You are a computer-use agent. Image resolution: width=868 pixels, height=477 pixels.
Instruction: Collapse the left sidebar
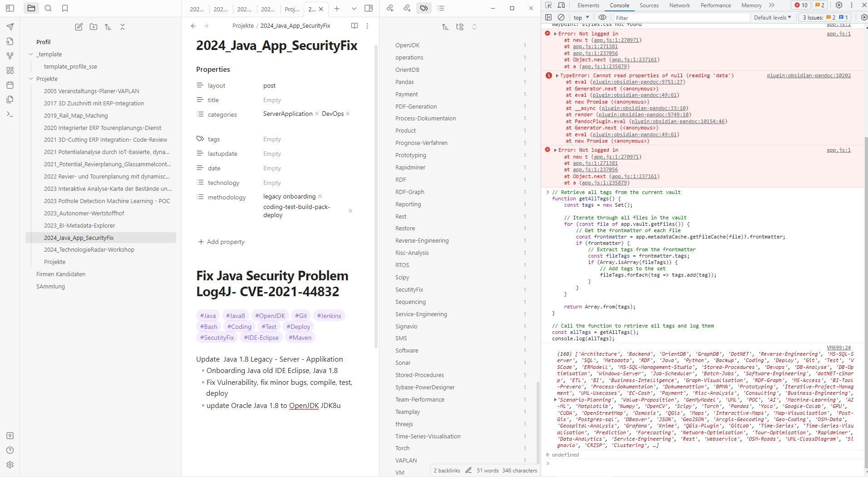[x=10, y=8]
